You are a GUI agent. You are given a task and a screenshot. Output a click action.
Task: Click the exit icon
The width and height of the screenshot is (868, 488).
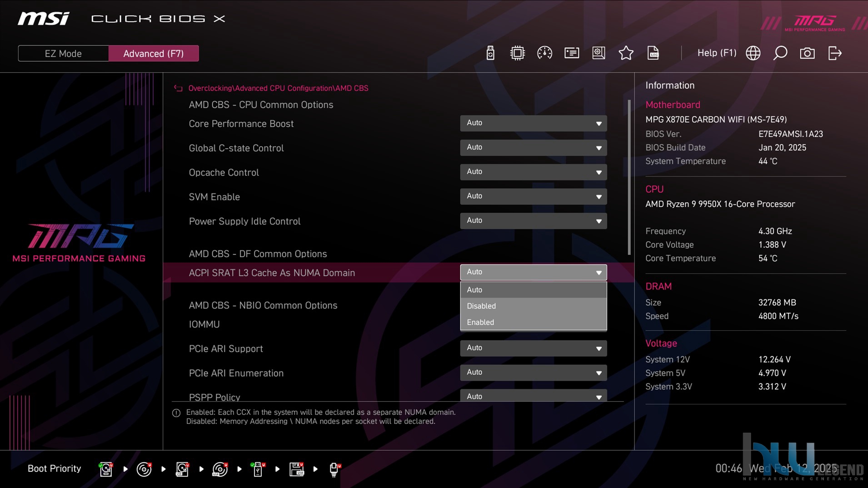coord(835,53)
